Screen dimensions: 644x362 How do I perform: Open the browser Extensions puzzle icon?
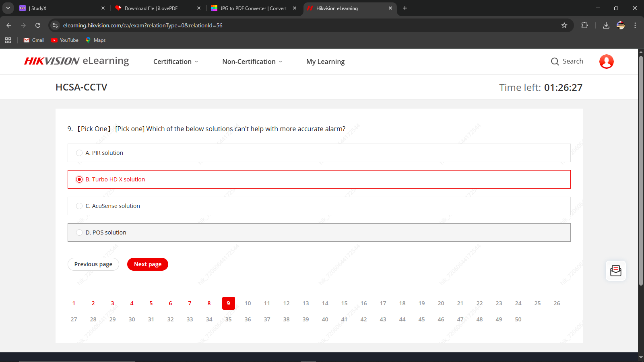[584, 25]
